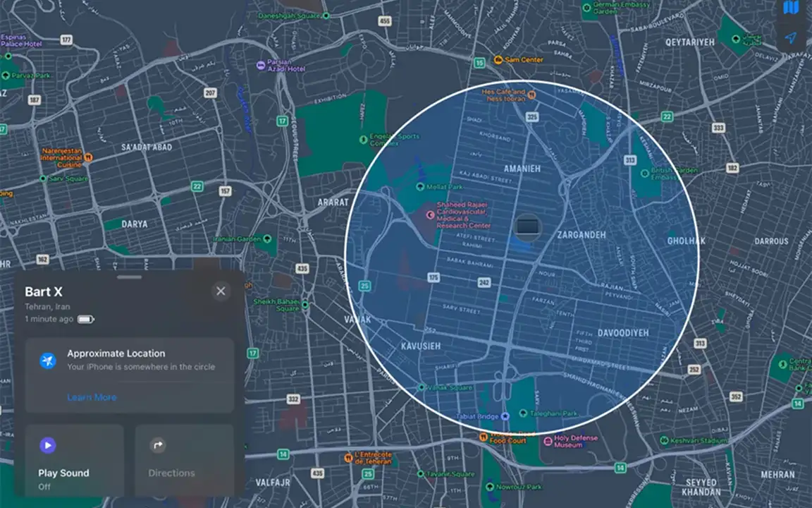Open the map mode selector icon
The image size is (812, 508).
[791, 8]
